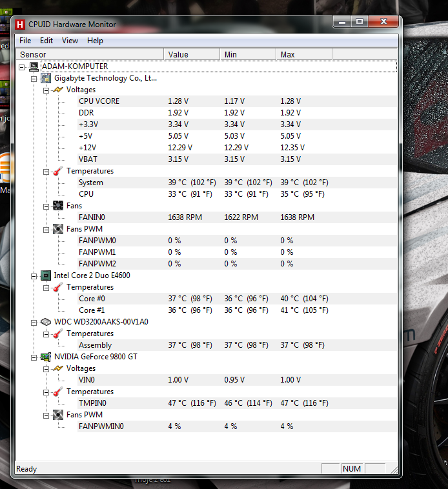Viewport: 448px width, 489px height.
Task: Click the Fans icon above the FANIN0 row
Action: (x=58, y=206)
